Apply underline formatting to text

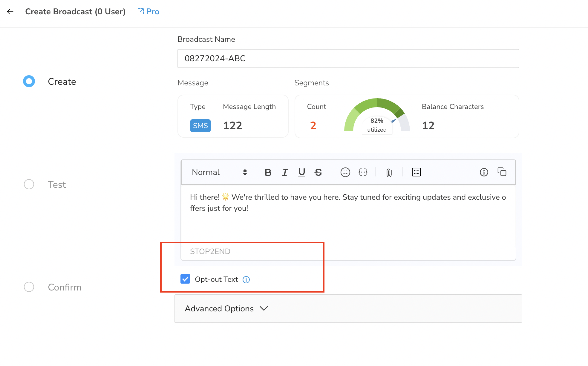point(302,172)
